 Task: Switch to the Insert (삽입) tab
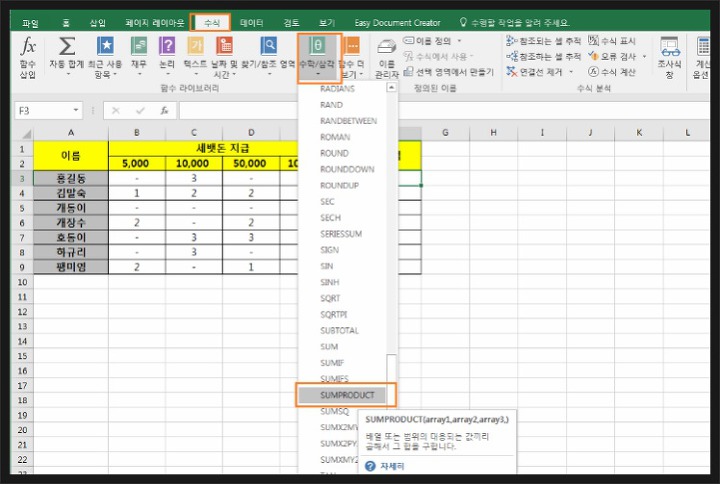(x=97, y=23)
